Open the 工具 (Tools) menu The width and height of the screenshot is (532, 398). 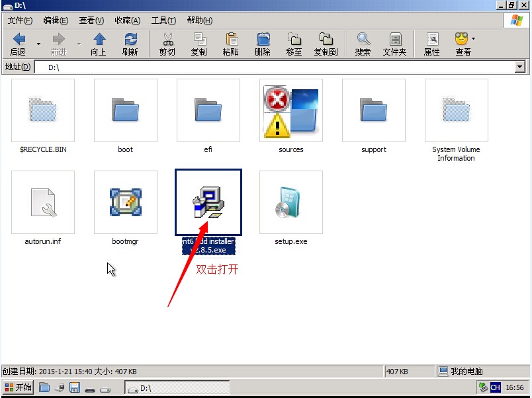pyautogui.click(x=161, y=20)
